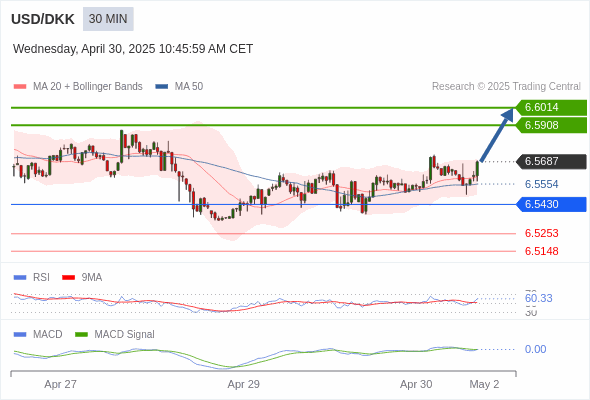Click the black 6.5687 current price tag
Viewport: 590px width, 400px height.
tap(551, 161)
